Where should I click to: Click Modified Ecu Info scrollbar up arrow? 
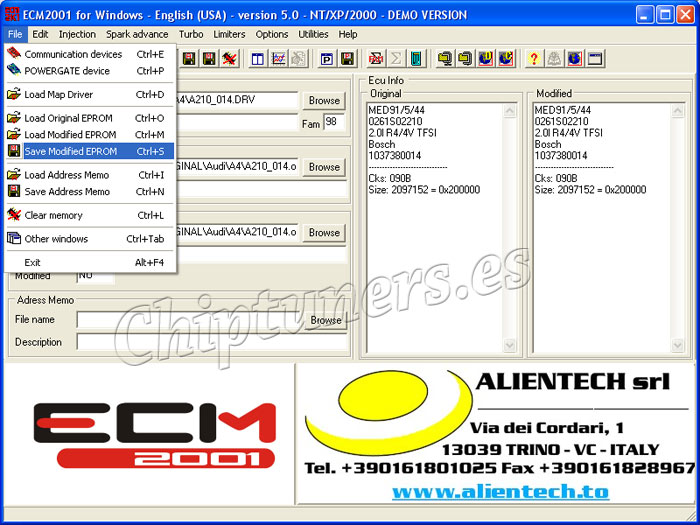[677, 111]
